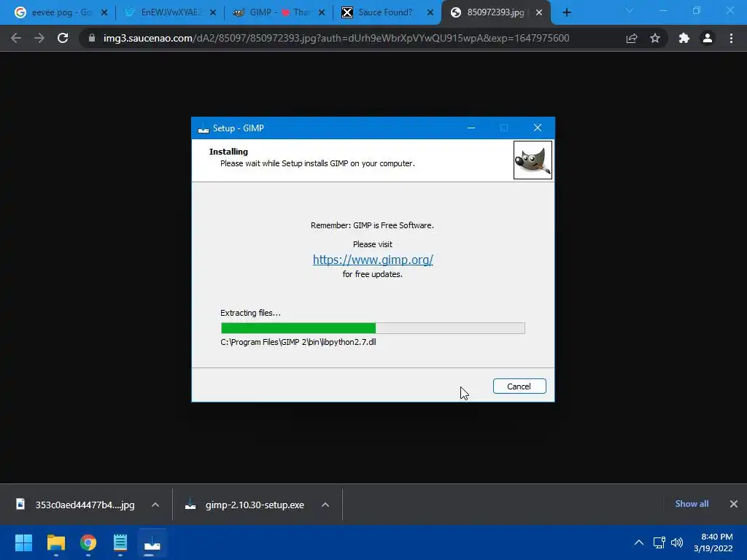Show hidden system tray icons
This screenshot has height=560, width=747.
click(639, 542)
